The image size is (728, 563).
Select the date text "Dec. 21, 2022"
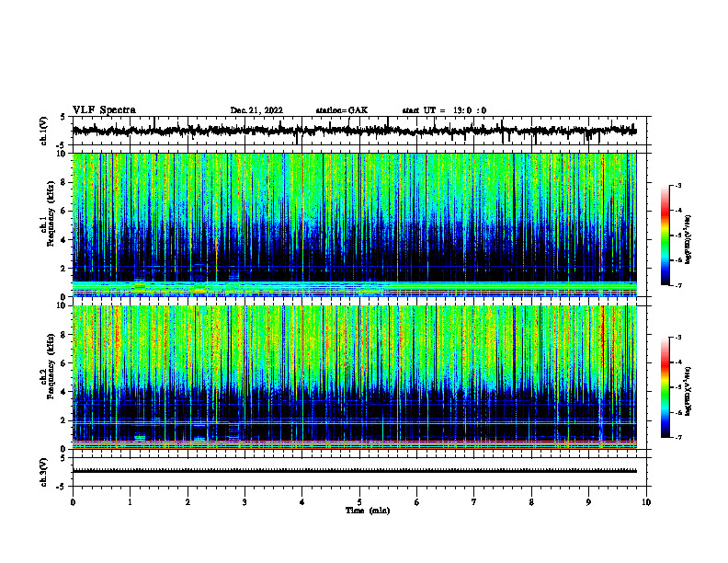tap(256, 110)
